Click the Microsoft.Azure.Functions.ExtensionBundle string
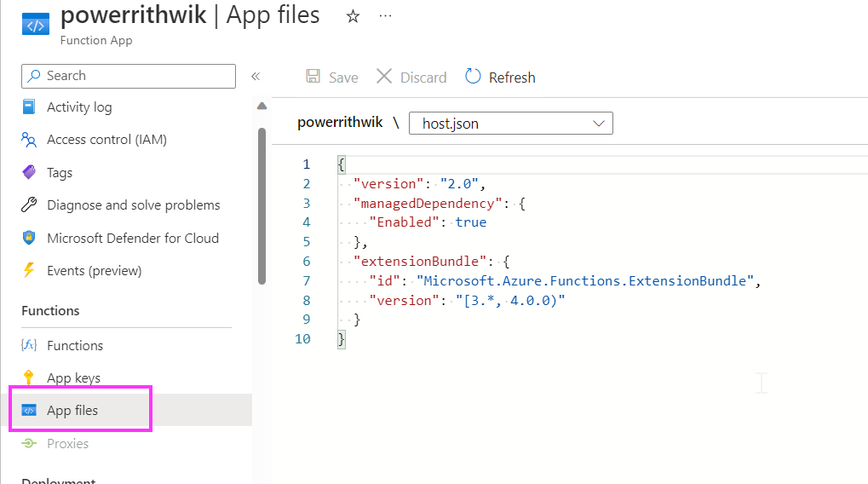Image resolution: width=868 pixels, height=484 pixels. pyautogui.click(x=585, y=280)
